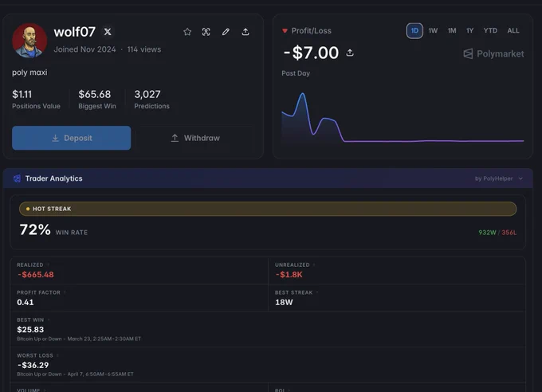Open the X (Twitter) badge beside wolf07
542x392 pixels.
108,32
